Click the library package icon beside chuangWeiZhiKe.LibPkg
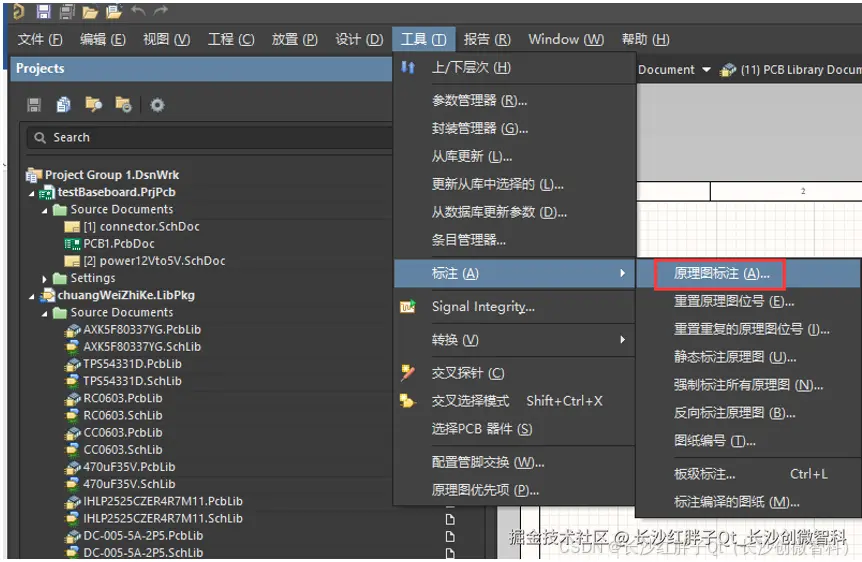 click(x=48, y=295)
